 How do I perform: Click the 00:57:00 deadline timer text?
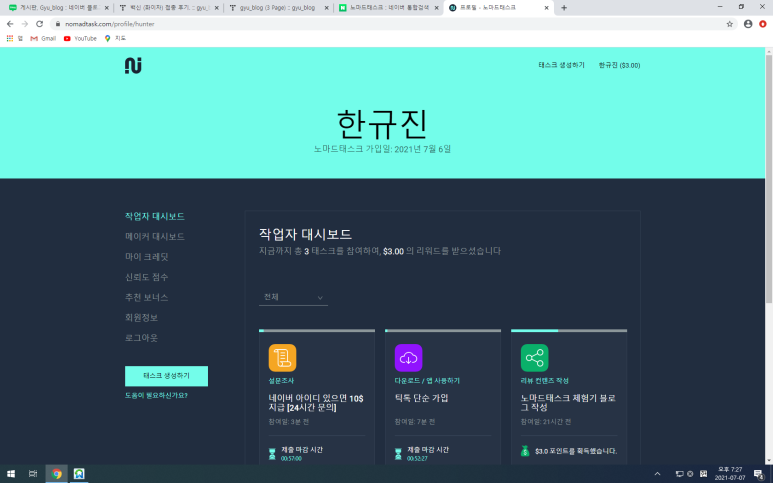[x=291, y=459]
